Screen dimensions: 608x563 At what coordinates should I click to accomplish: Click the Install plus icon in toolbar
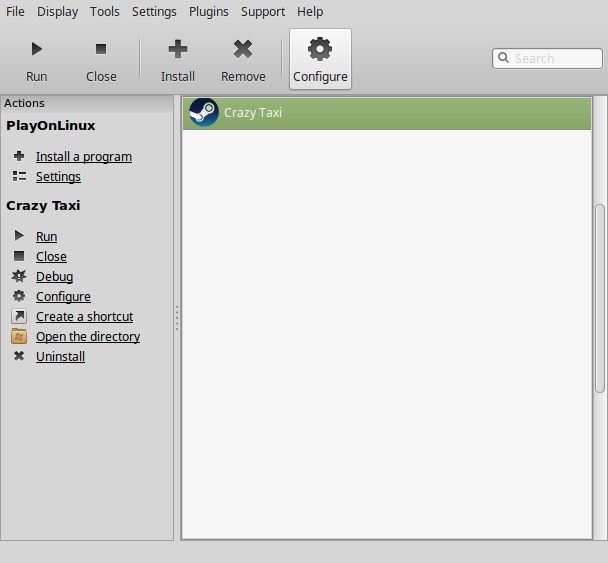click(x=178, y=49)
